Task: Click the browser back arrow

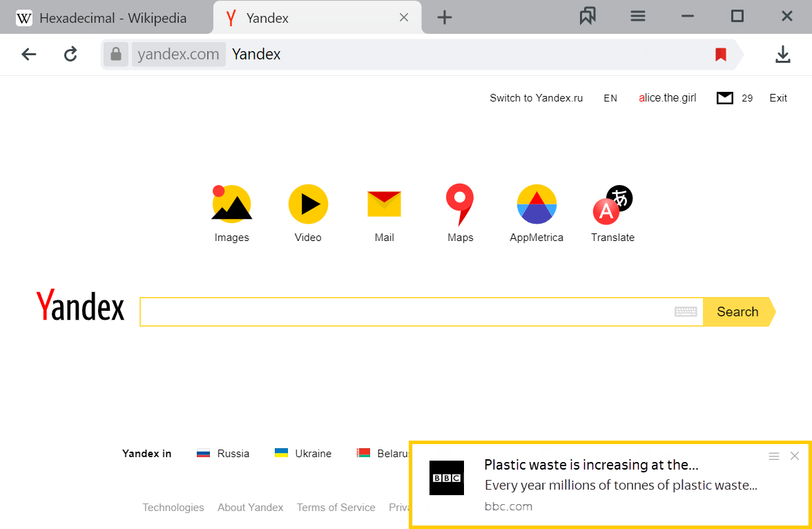Action: tap(29, 54)
